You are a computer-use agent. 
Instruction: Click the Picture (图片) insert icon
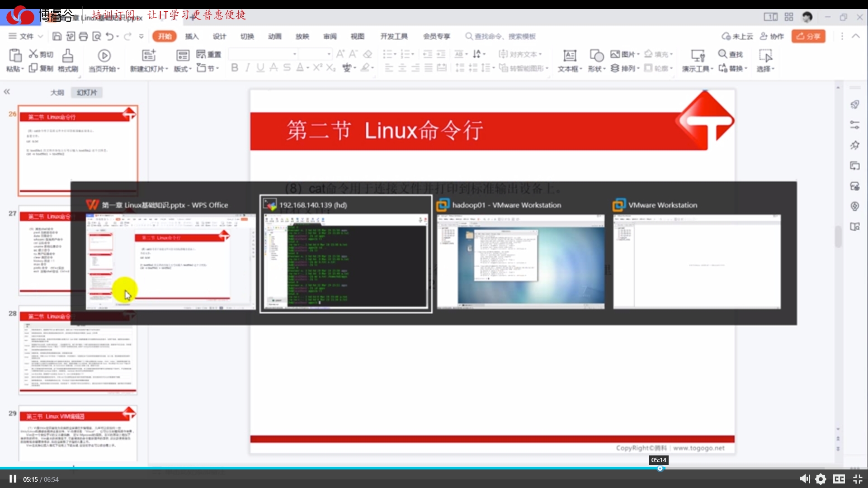click(x=615, y=54)
